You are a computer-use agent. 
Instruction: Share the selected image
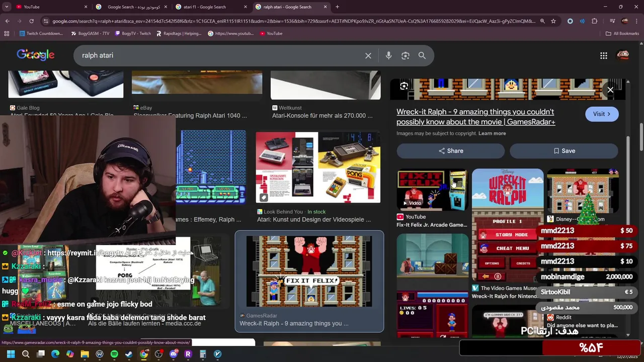click(450, 151)
